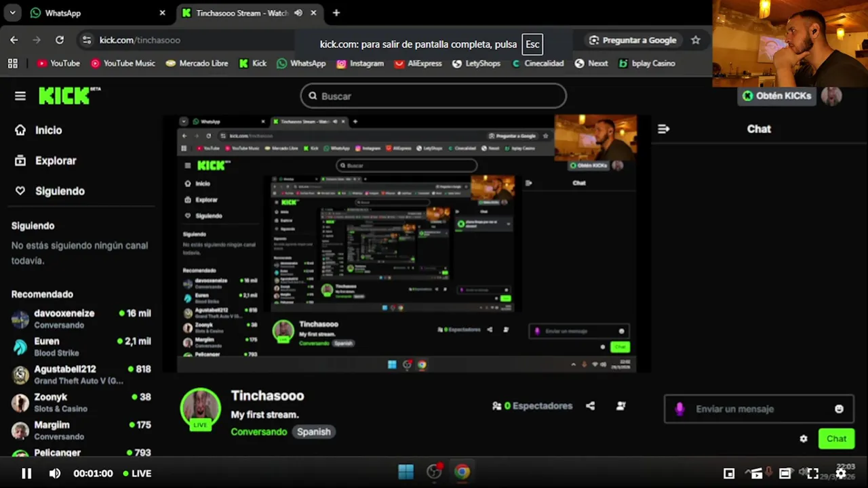This screenshot has height=488, width=868.
Task: Click the Obtén KICKs button
Action: pyautogui.click(x=776, y=96)
